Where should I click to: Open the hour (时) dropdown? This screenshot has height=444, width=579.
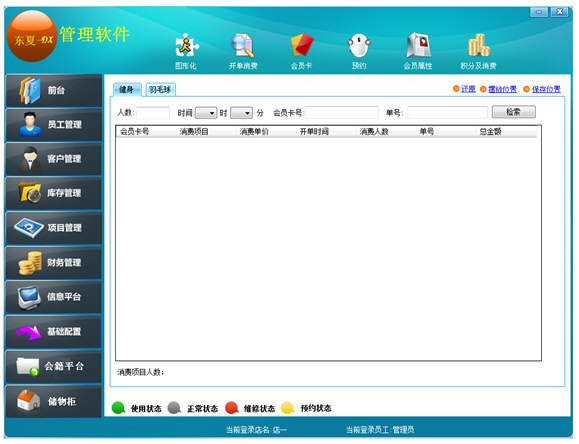point(206,113)
